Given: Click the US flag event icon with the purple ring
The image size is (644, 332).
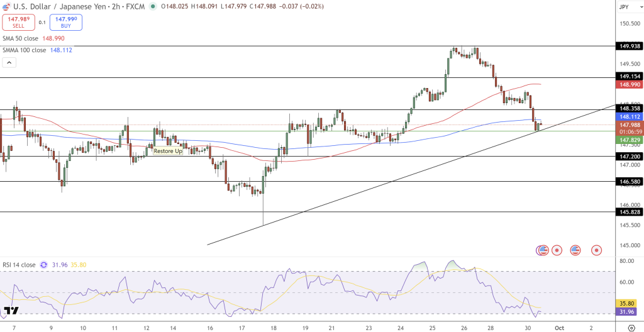Looking at the screenshot, I should click(543, 250).
